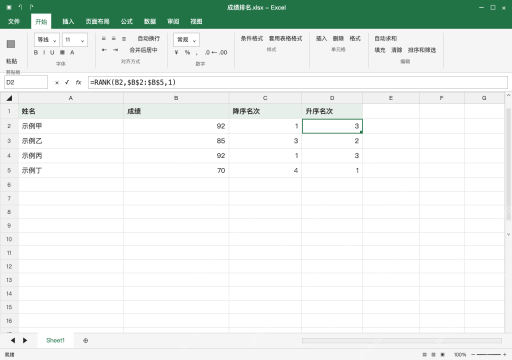Screen dimensions: 512x360
Task: Click the first alignment icon in top row
Action: click(104, 38)
